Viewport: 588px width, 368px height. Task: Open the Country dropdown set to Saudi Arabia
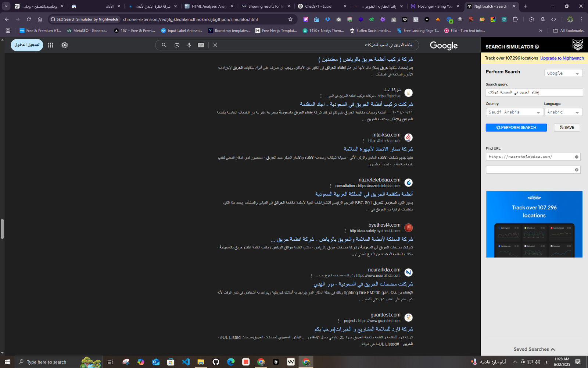(x=514, y=112)
